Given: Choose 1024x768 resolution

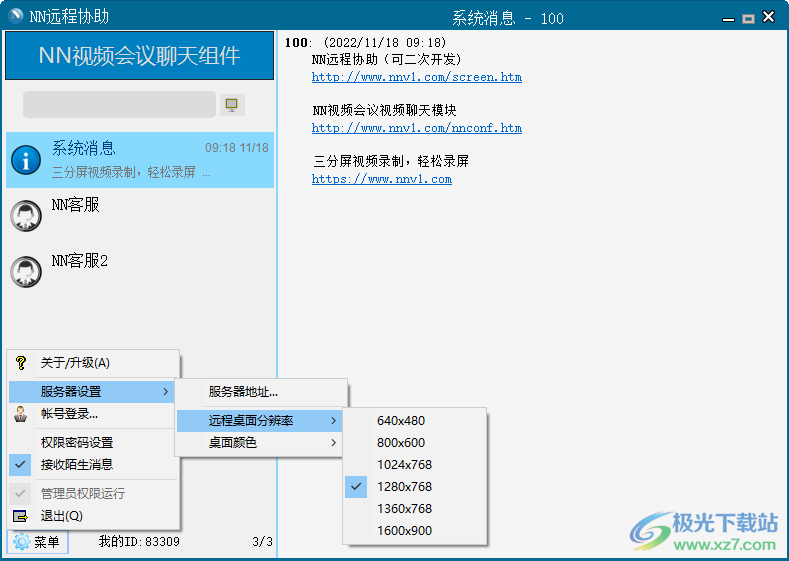Looking at the screenshot, I should (415, 464).
